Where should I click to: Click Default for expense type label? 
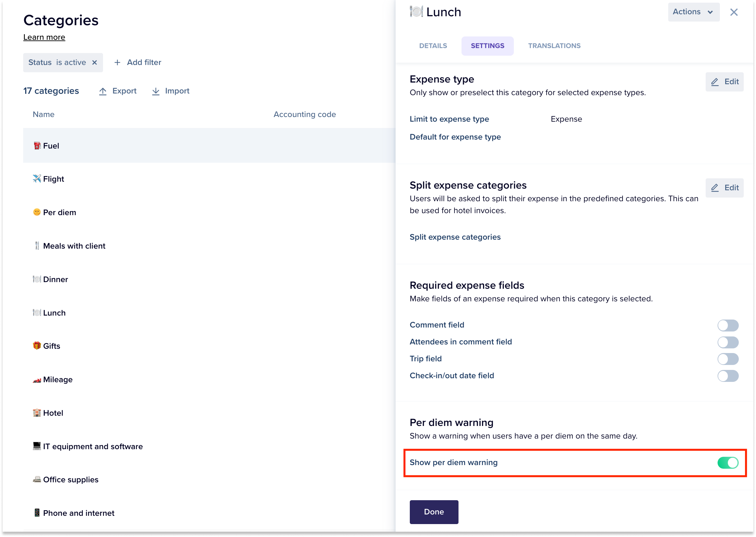pos(455,137)
